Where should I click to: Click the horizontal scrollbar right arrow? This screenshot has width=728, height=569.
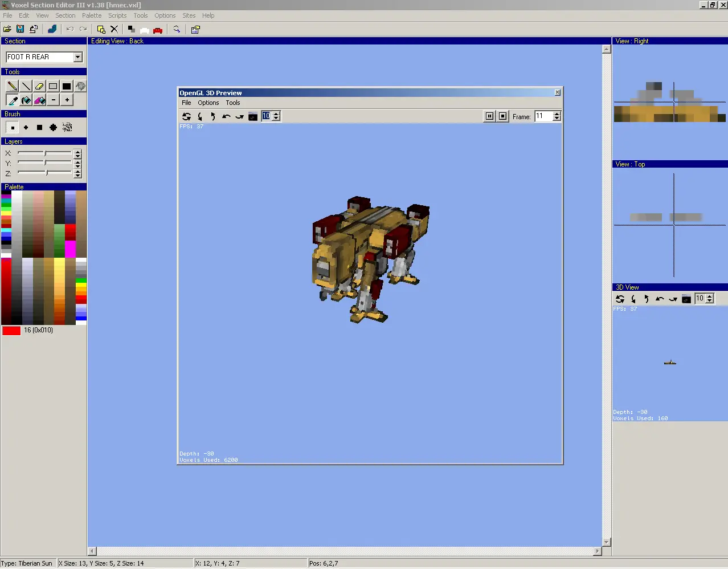[597, 551]
